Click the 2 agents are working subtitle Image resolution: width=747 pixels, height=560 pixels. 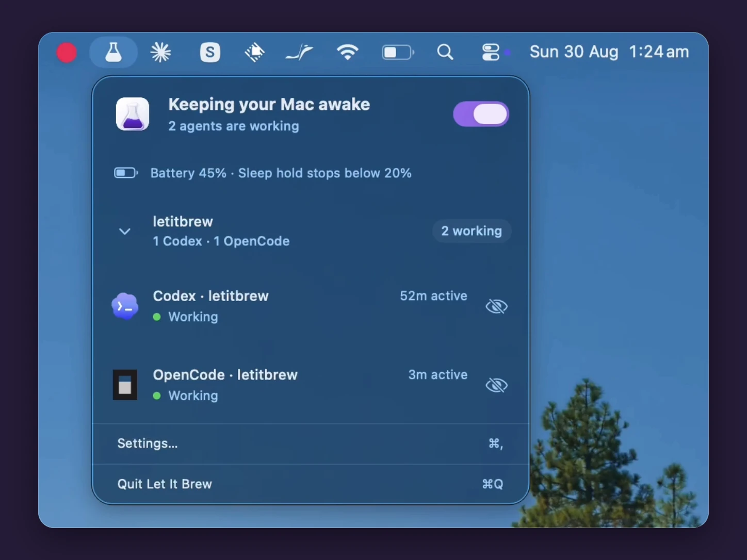coord(234,126)
